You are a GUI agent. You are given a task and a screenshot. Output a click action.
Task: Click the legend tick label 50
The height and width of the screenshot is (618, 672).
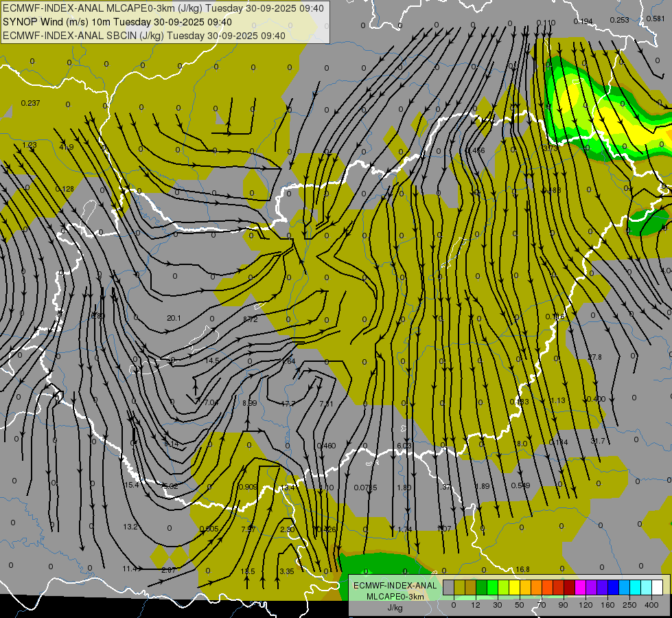tap(520, 605)
